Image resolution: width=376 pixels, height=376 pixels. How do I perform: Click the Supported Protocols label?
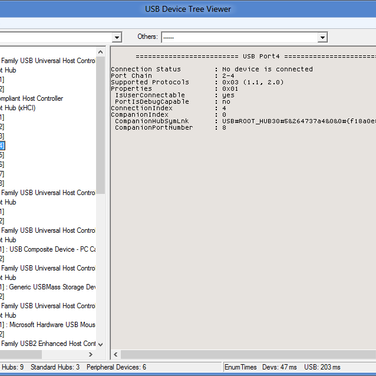[150, 82]
